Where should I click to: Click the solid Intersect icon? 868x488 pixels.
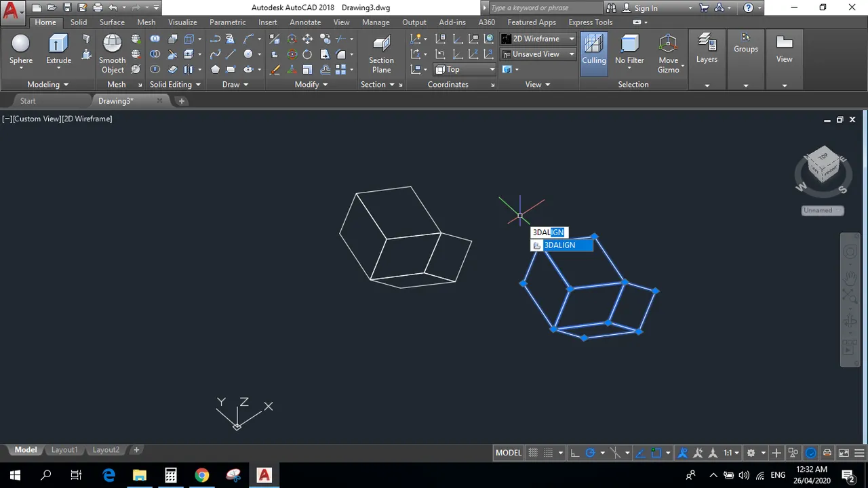click(155, 69)
